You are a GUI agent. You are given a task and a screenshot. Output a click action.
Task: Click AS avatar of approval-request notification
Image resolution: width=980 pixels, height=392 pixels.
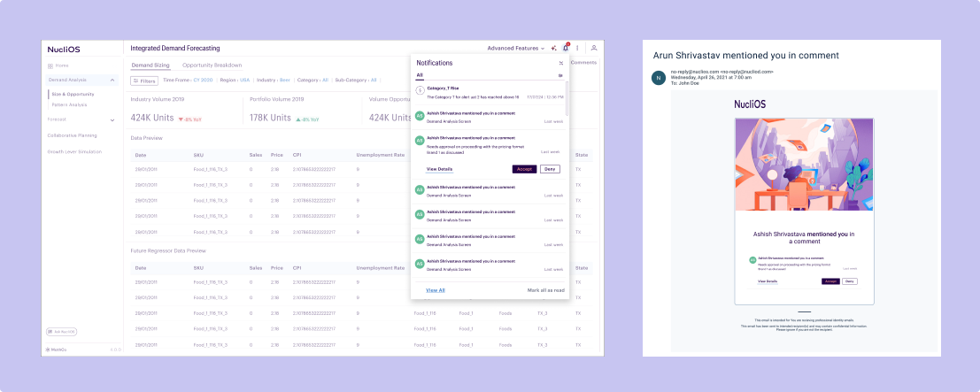coord(420,141)
